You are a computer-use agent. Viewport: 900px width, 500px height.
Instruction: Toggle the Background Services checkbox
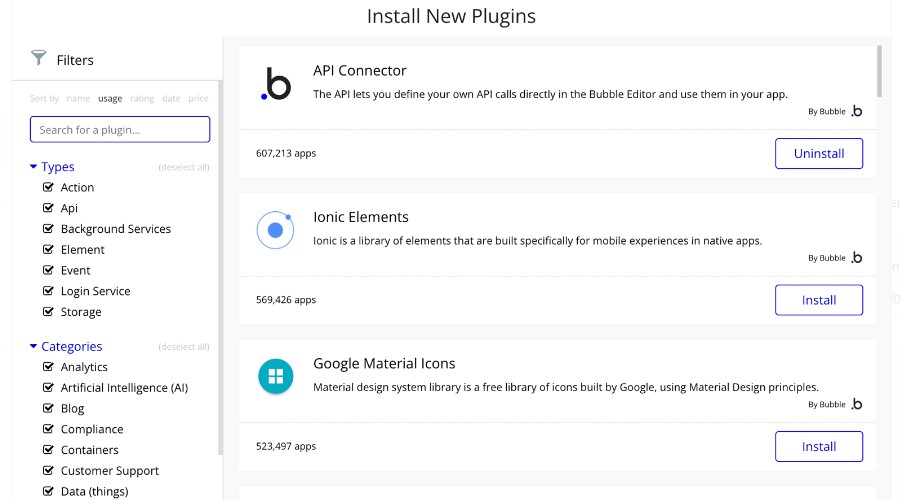(48, 228)
